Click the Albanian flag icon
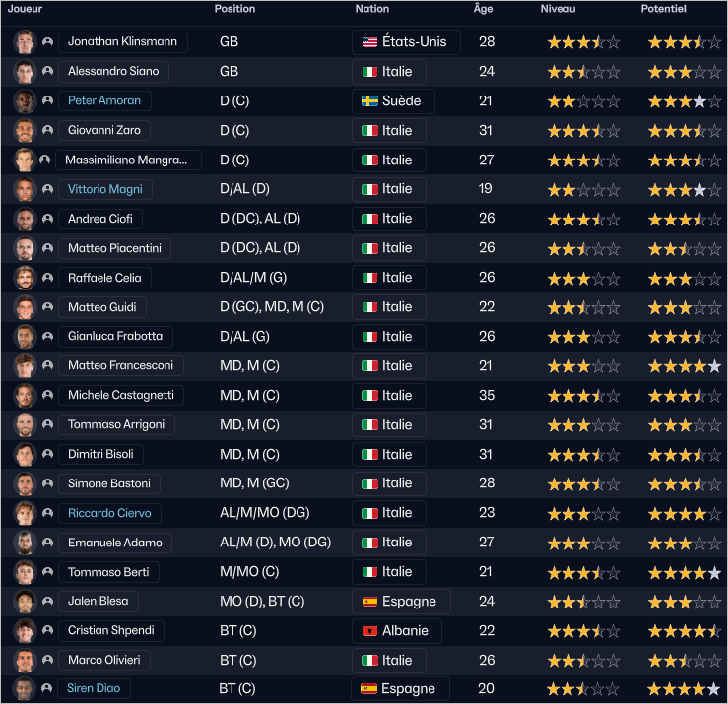Viewport: 728px width, 704px height. point(369,630)
